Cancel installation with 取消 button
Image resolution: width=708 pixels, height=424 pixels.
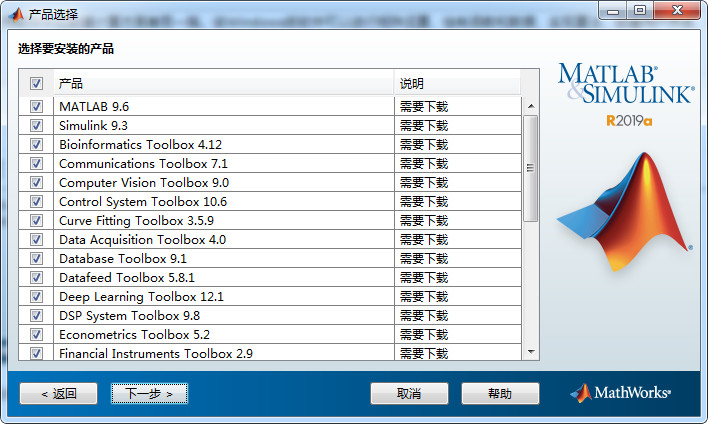(x=409, y=394)
